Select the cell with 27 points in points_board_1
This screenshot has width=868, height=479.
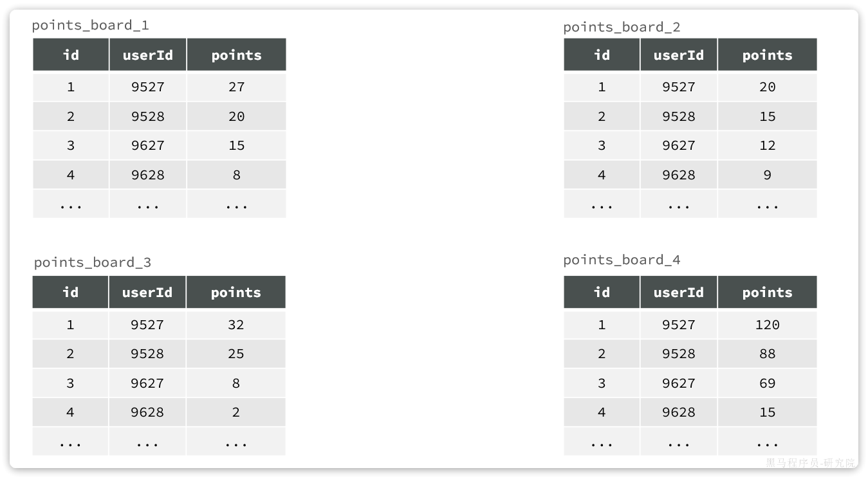[237, 87]
